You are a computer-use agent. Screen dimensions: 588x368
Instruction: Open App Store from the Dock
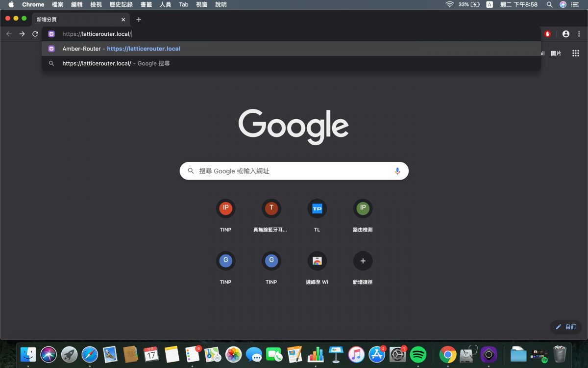point(377,354)
